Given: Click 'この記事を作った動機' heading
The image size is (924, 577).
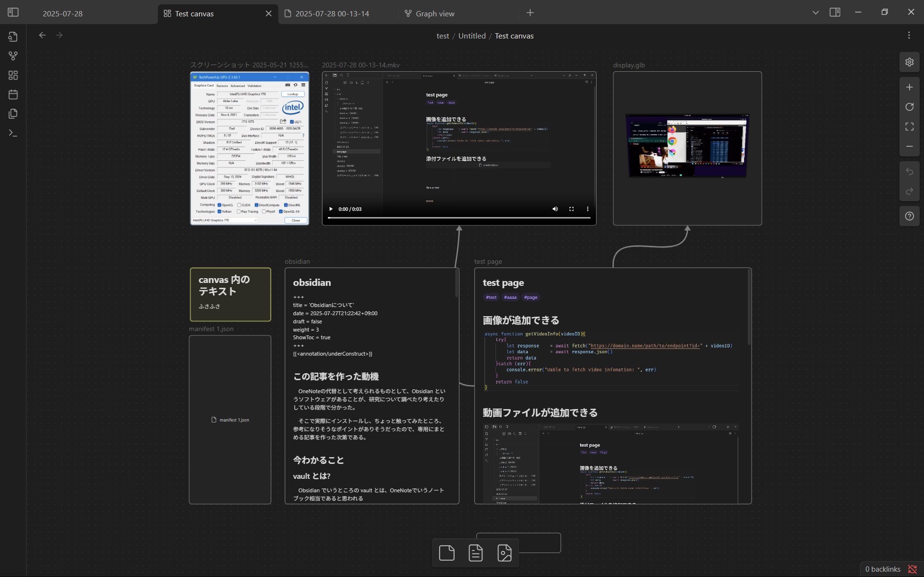Looking at the screenshot, I should [x=336, y=376].
